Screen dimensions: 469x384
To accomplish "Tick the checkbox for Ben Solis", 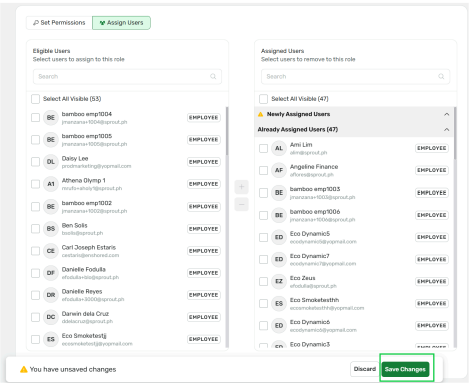I will pyautogui.click(x=35, y=229).
